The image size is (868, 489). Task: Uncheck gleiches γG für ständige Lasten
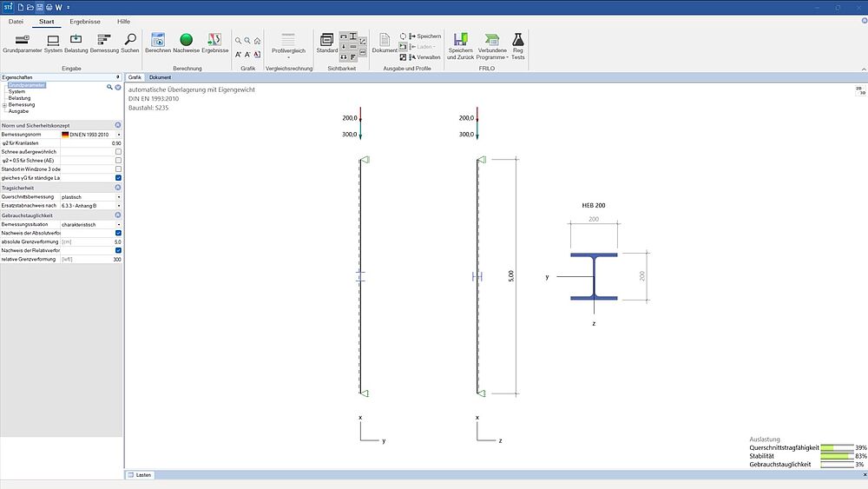click(x=118, y=178)
